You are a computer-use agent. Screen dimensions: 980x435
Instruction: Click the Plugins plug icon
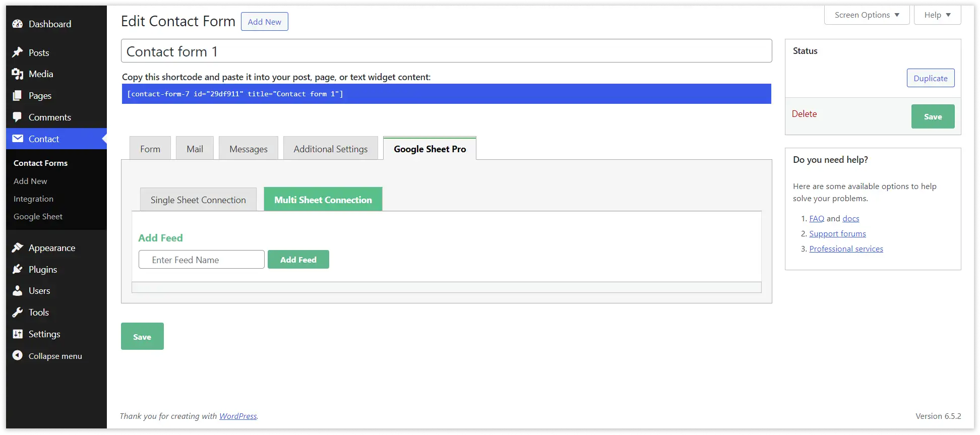pyautogui.click(x=18, y=269)
